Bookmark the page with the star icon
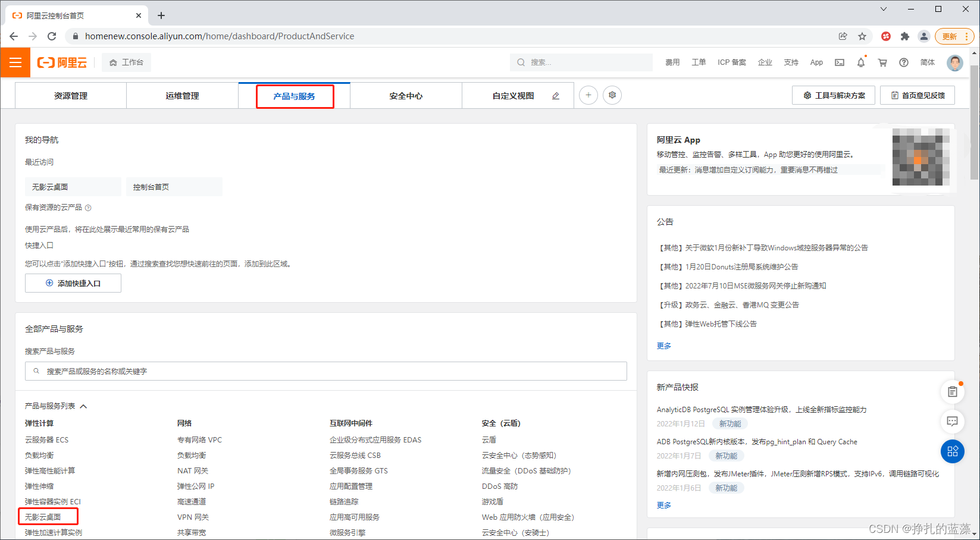Image resolution: width=980 pixels, height=540 pixels. 862,36
